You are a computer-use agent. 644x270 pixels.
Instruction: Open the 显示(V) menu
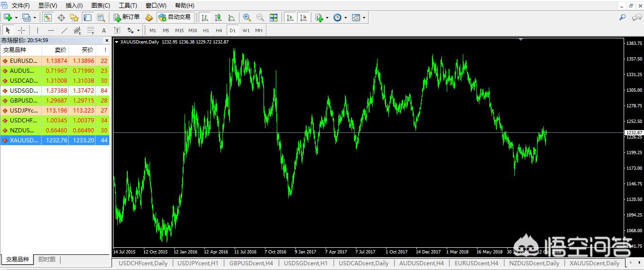[x=48, y=5]
